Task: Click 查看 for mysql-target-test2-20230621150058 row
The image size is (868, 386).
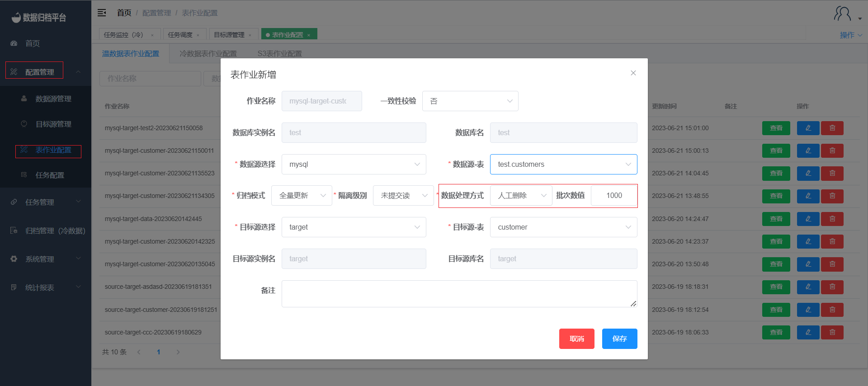Action: [x=776, y=128]
